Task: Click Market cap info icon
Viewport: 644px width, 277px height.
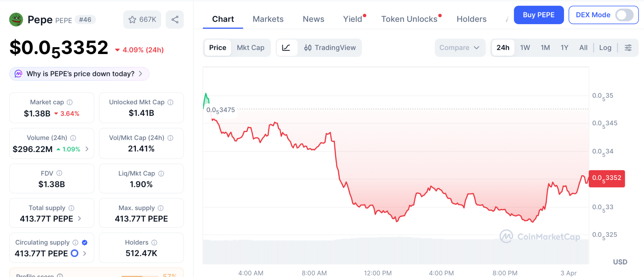Action: click(70, 102)
